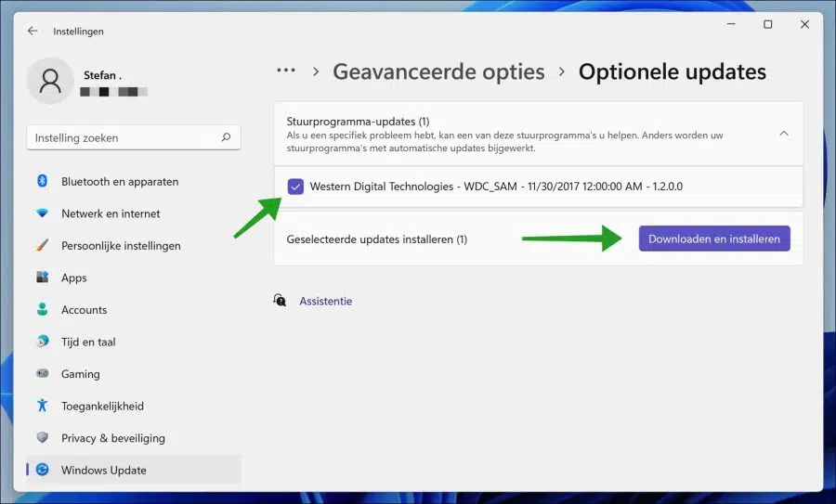The width and height of the screenshot is (836, 504).
Task: Click the Bluetooth icon in sidebar
Action: coord(42,181)
